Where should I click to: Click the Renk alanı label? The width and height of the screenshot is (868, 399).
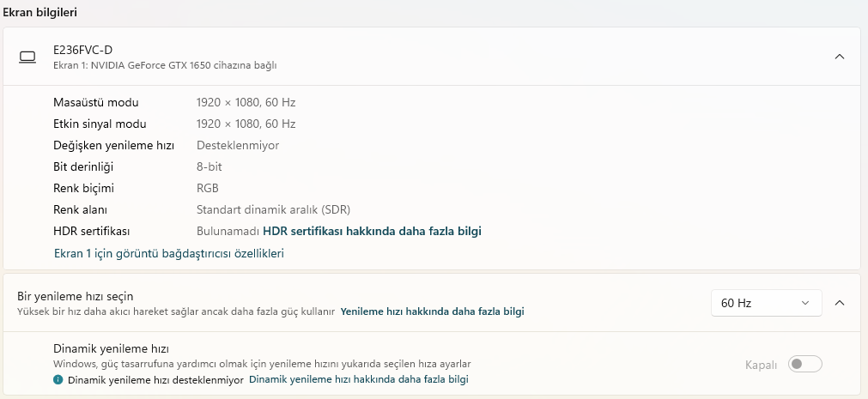80,210
